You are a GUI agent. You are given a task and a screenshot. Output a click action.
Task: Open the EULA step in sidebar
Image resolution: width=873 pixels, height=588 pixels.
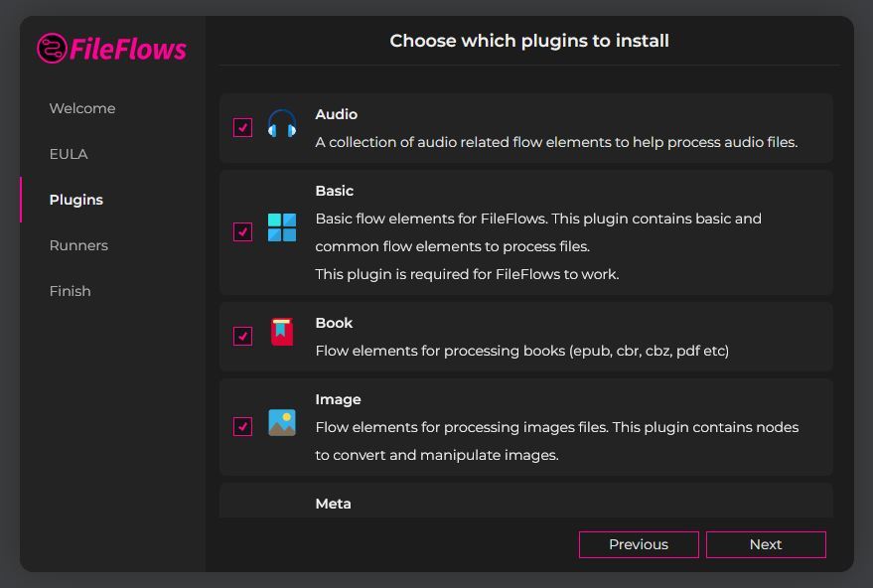tap(69, 154)
